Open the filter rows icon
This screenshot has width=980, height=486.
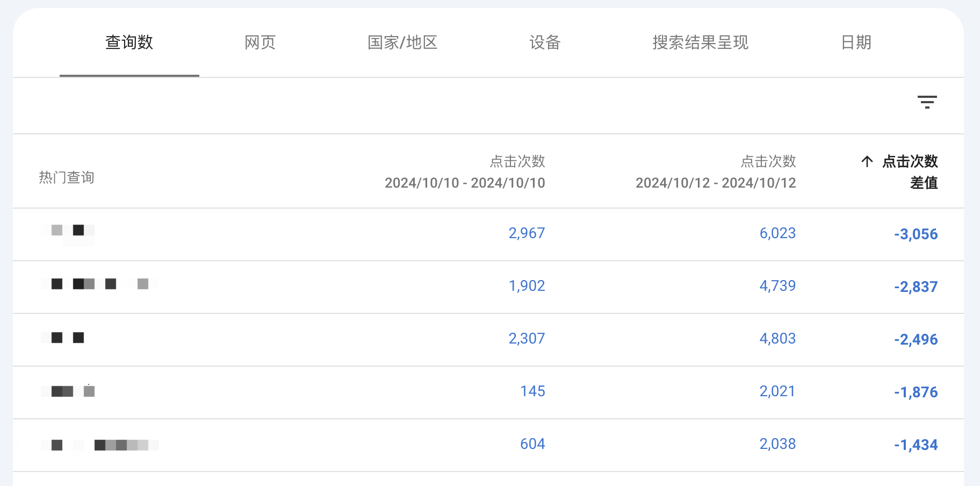927,102
